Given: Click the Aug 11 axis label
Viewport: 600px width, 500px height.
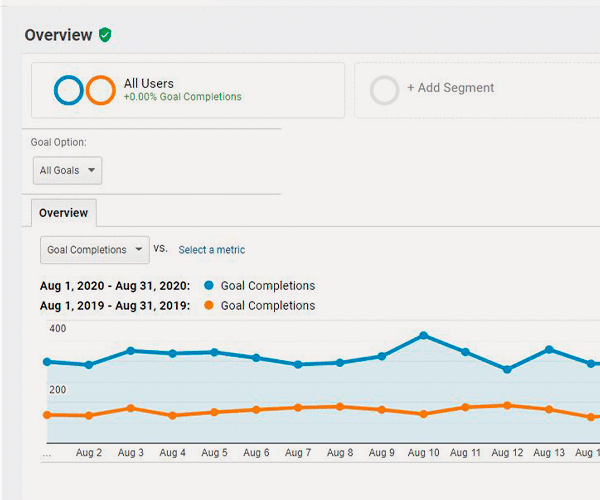Looking at the screenshot, I should coord(465,453).
